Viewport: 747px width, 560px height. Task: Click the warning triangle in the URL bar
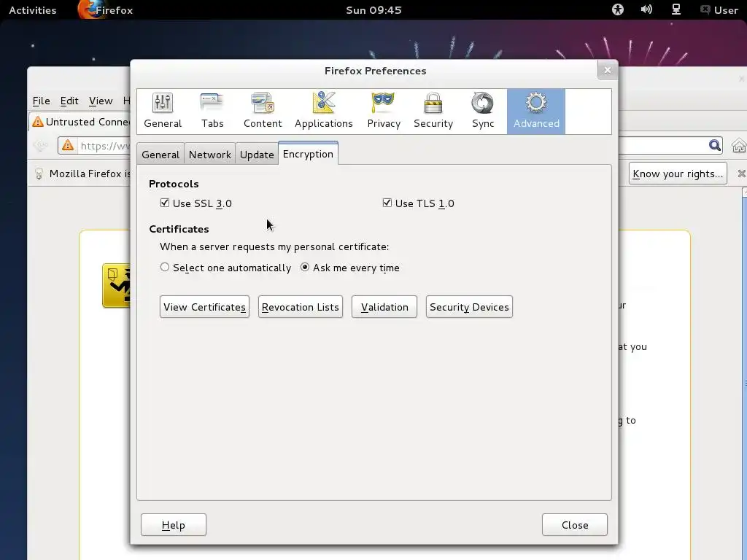68,145
